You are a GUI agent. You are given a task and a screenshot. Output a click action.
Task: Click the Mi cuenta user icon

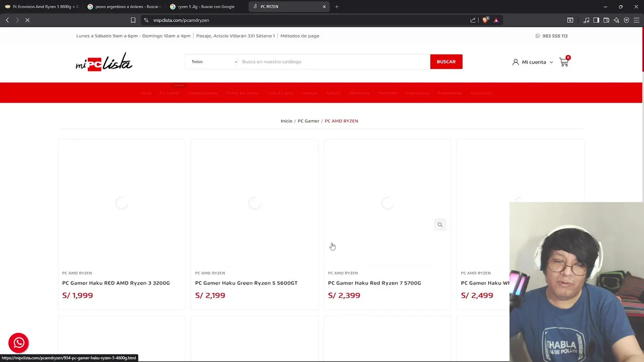coord(515,62)
